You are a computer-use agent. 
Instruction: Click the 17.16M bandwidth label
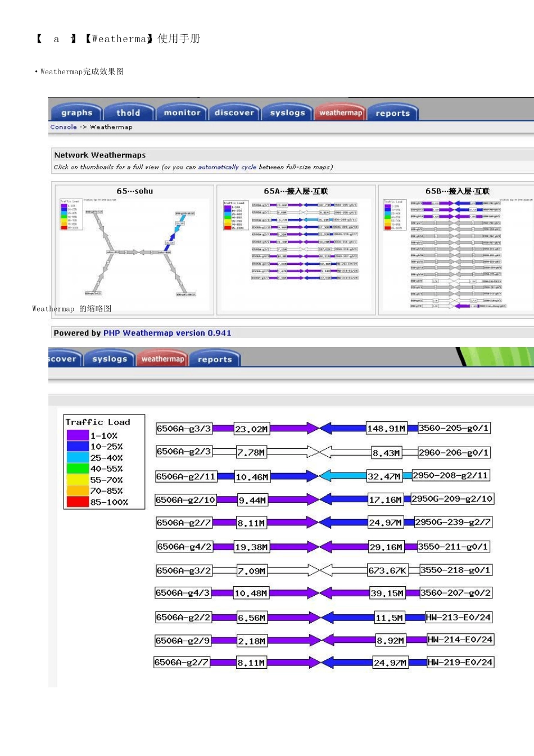(386, 499)
